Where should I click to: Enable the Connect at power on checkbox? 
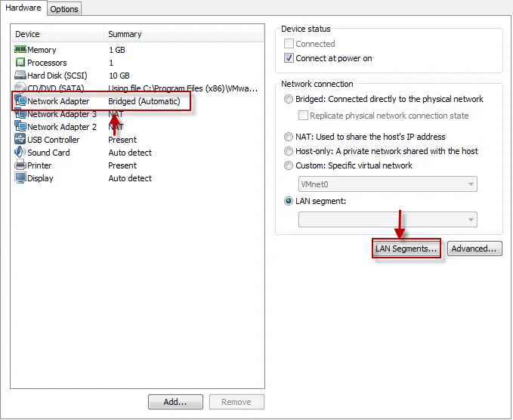tap(289, 58)
